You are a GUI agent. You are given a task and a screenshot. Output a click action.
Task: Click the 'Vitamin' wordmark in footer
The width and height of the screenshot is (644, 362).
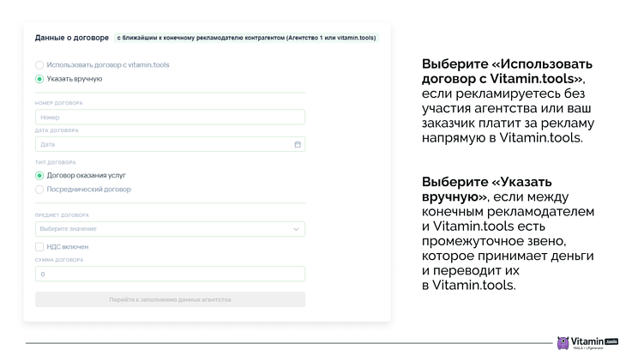(x=587, y=341)
